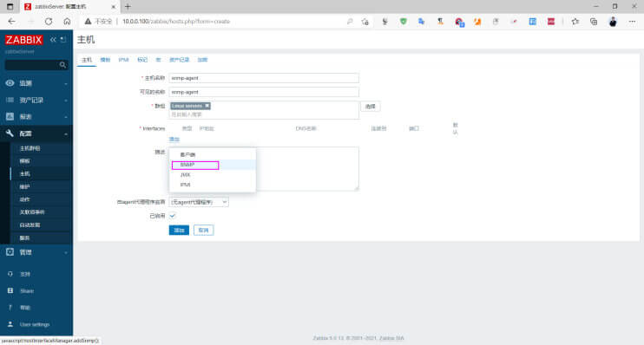Viewport: 644px width, 345px height.
Task: Choose JMX in interface type list
Action: tap(213, 175)
